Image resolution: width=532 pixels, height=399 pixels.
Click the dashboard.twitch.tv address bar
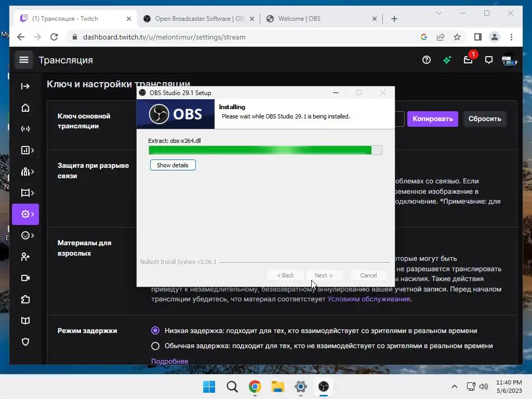coord(164,37)
